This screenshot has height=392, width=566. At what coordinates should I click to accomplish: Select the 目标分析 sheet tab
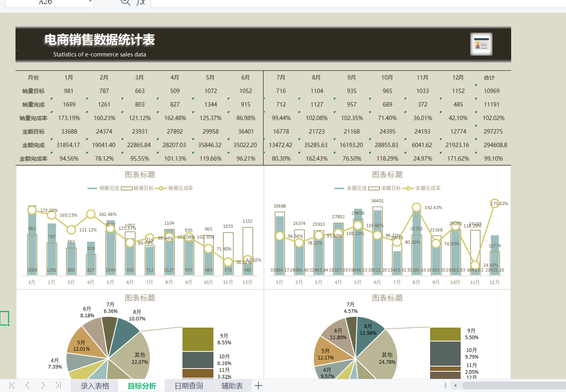point(142,386)
